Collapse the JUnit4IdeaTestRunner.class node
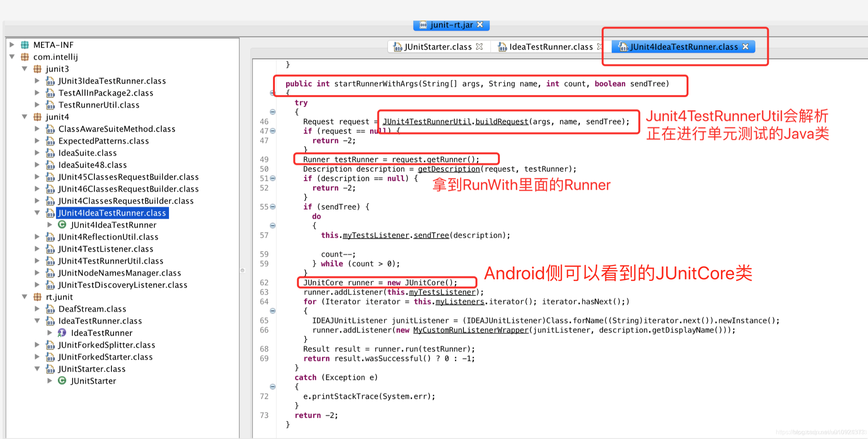Image resolution: width=868 pixels, height=439 pixels. pos(37,213)
